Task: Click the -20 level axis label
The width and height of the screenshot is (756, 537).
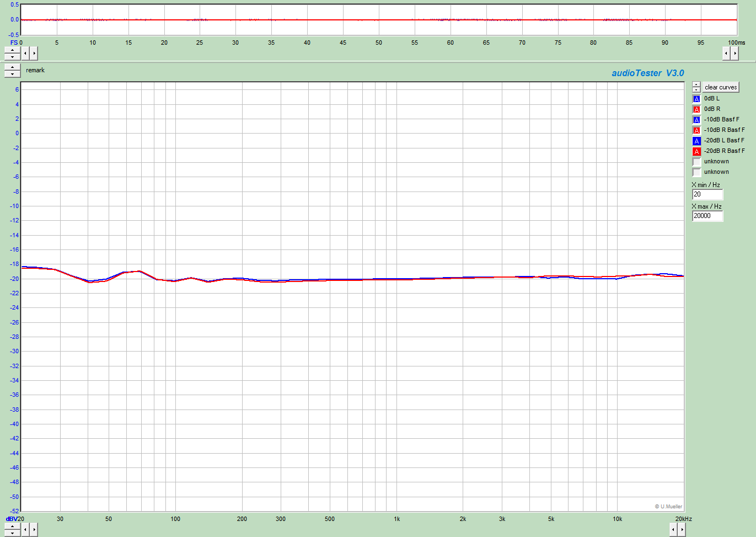Action: 13,279
